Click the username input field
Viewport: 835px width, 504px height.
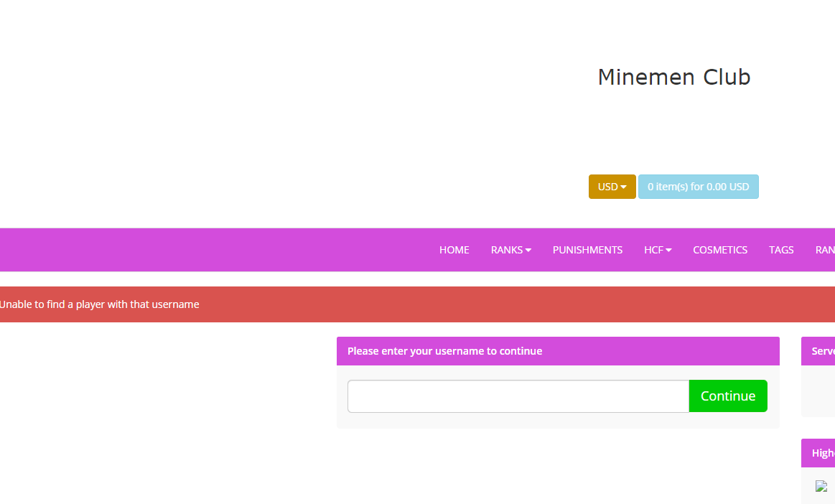pos(518,396)
